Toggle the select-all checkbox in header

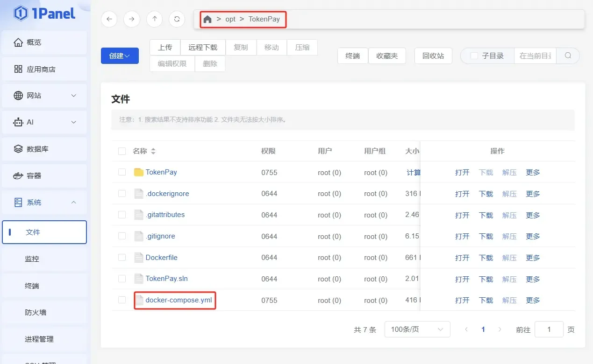click(122, 151)
